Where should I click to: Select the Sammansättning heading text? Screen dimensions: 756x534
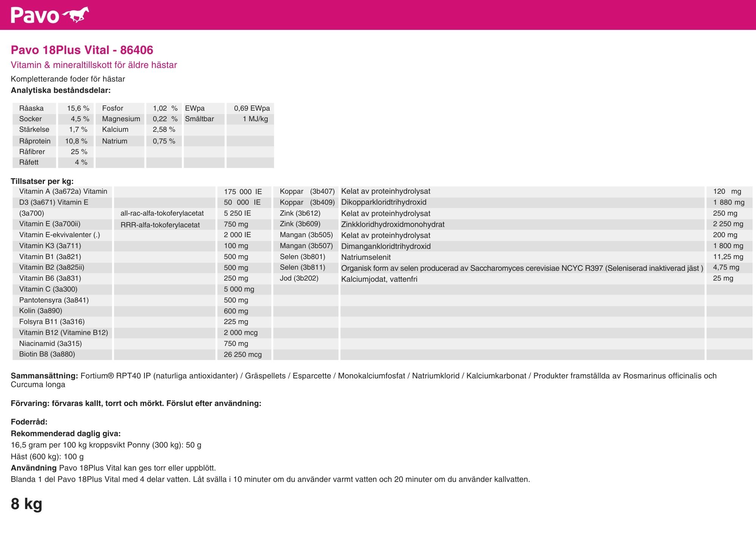[x=44, y=376]
